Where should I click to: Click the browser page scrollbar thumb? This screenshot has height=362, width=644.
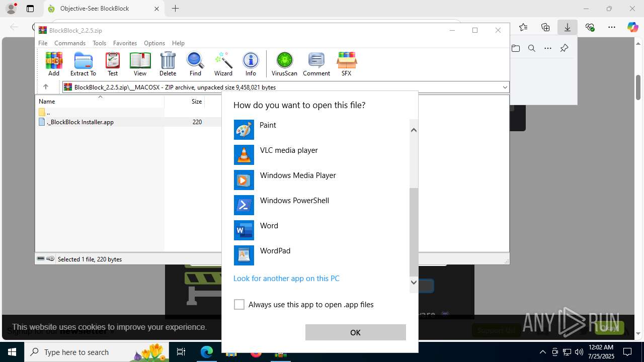(x=638, y=87)
